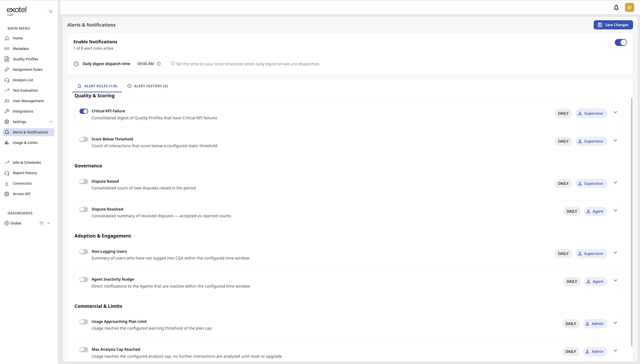Open the JU user avatar menu

click(x=629, y=7)
